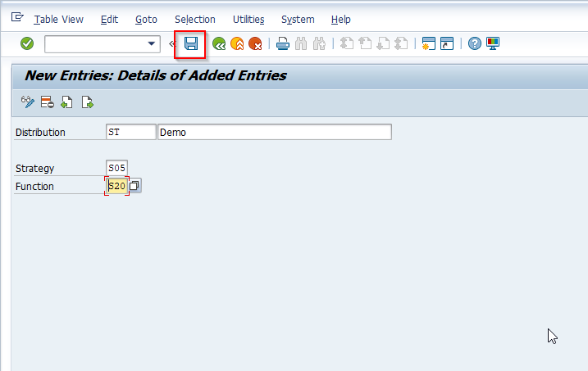The width and height of the screenshot is (588, 371).
Task: Open the System menu
Action: point(298,20)
